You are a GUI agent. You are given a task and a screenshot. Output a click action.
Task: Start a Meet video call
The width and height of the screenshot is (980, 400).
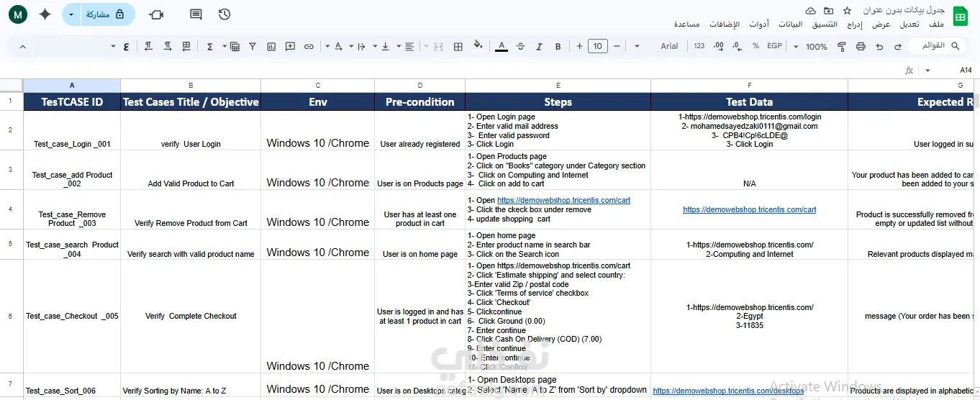point(155,14)
